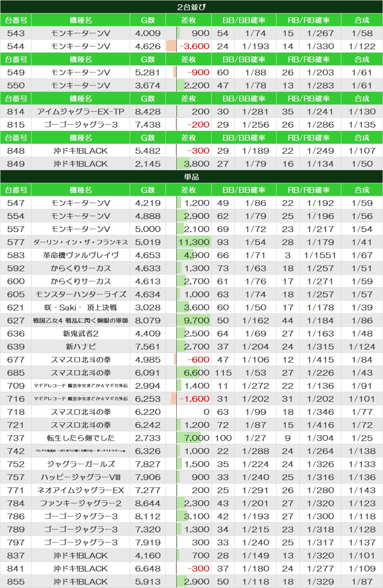Click G数 5,281 in row 549
Viewport: 383px width, 588px height.
[x=148, y=72]
